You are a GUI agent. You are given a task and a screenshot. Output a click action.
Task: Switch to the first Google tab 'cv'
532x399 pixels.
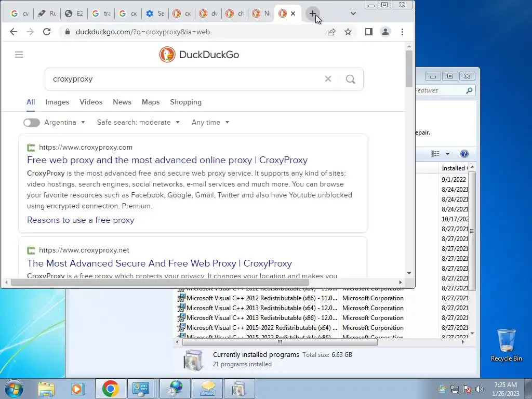pyautogui.click(x=20, y=14)
